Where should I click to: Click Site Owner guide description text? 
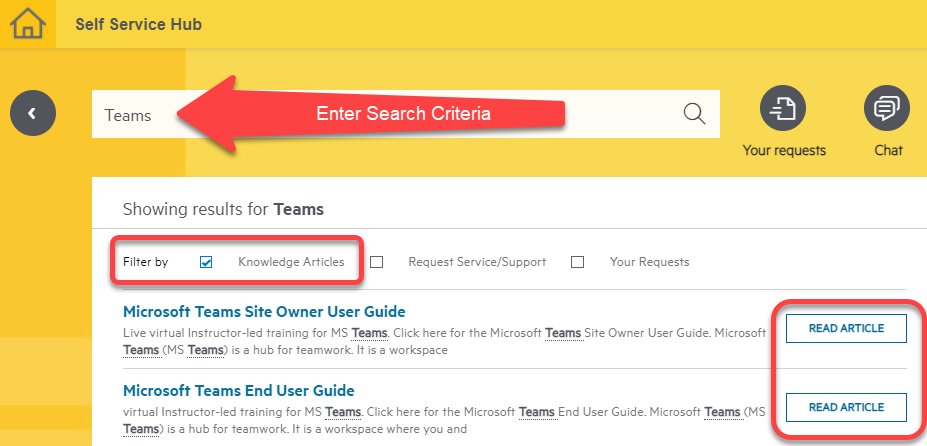pos(445,342)
